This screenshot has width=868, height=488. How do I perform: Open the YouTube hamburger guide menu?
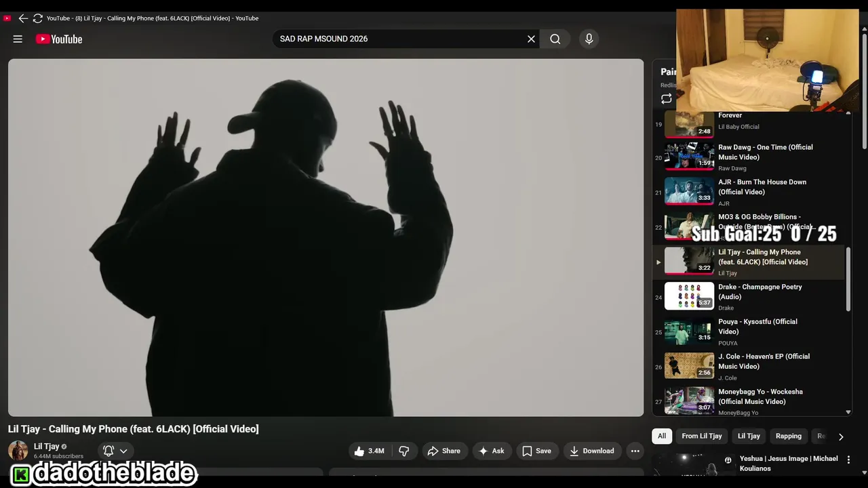pyautogui.click(x=18, y=39)
